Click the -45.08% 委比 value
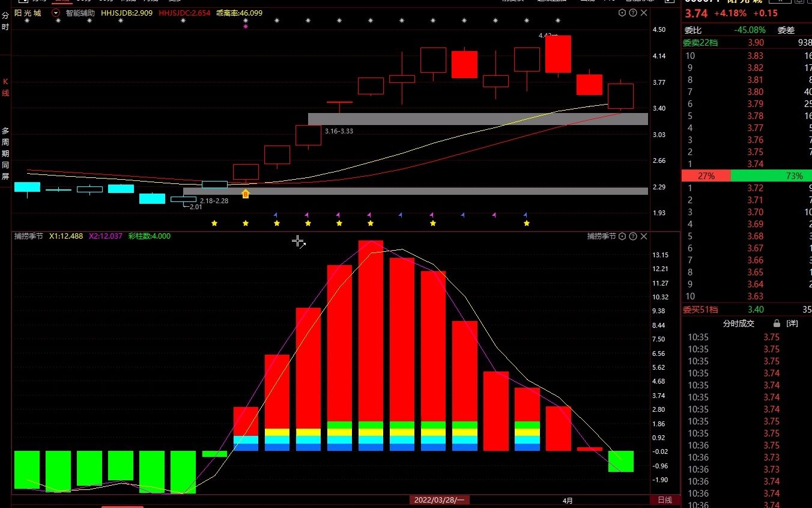The image size is (812, 508). [750, 30]
